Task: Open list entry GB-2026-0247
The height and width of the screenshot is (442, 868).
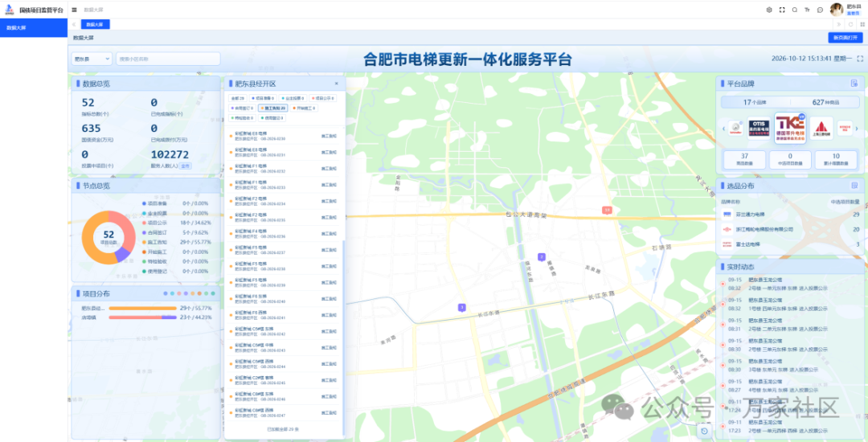Action: 283,413
